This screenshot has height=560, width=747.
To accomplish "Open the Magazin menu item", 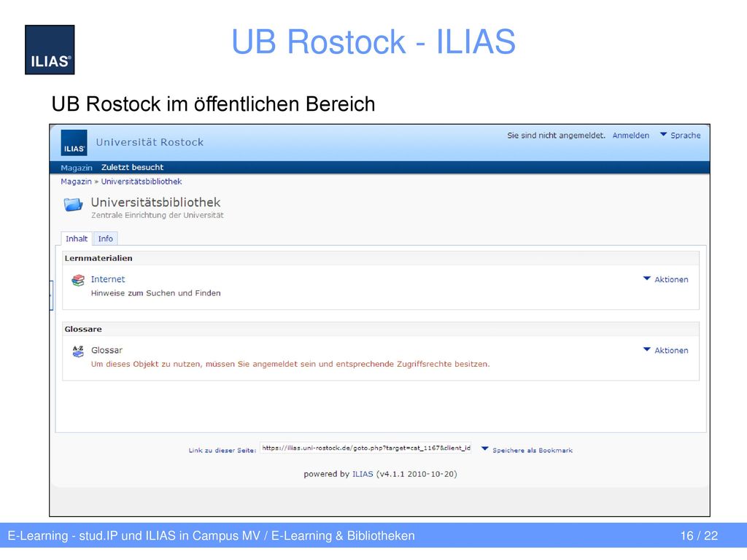I will [x=76, y=168].
